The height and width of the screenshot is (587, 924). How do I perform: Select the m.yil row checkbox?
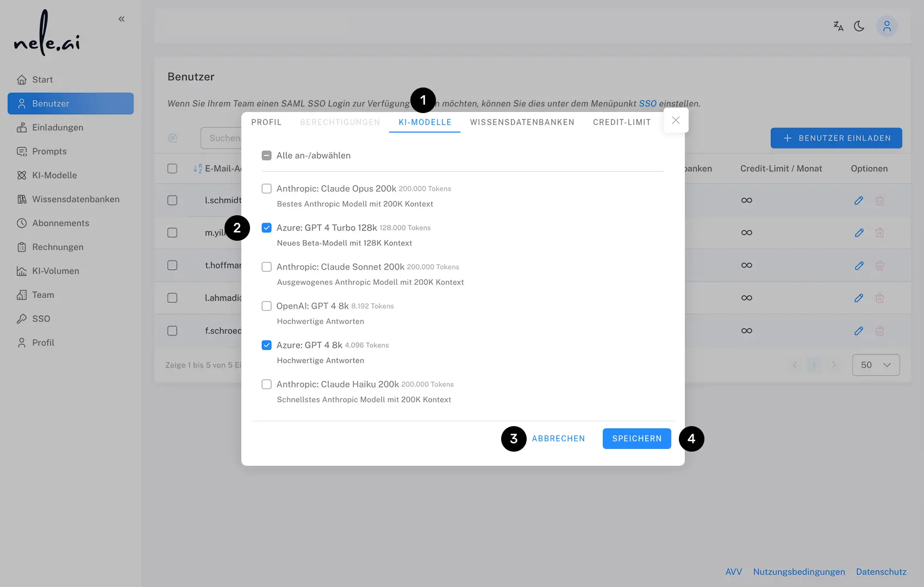click(172, 233)
